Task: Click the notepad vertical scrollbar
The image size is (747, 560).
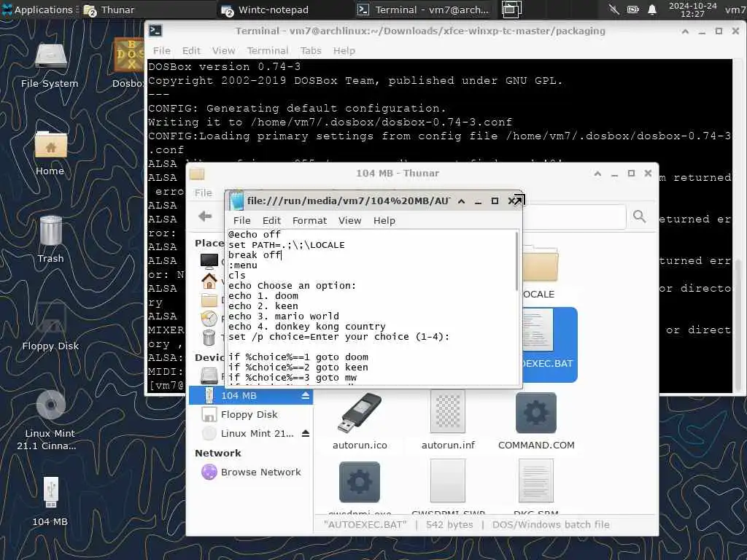Action: (516, 261)
